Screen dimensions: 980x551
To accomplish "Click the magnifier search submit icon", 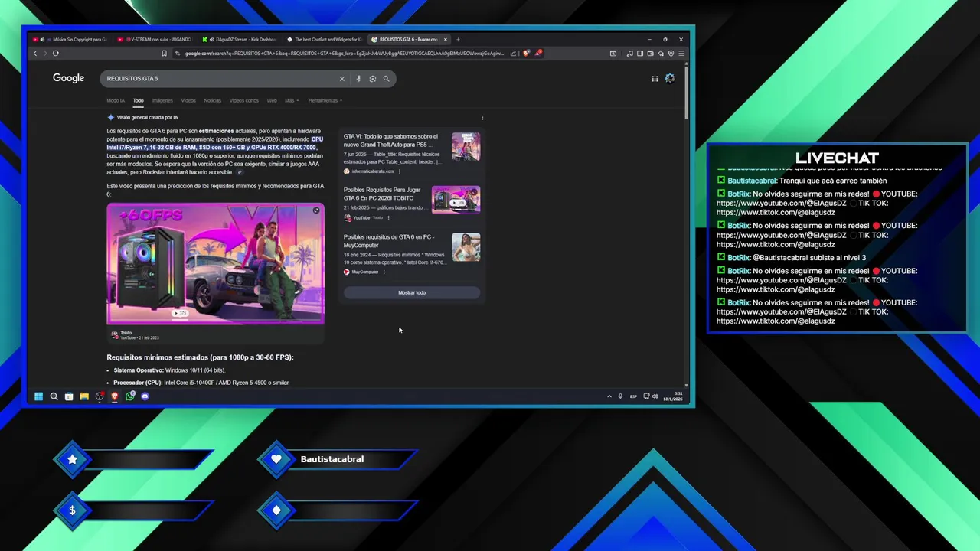I will 387,79.
